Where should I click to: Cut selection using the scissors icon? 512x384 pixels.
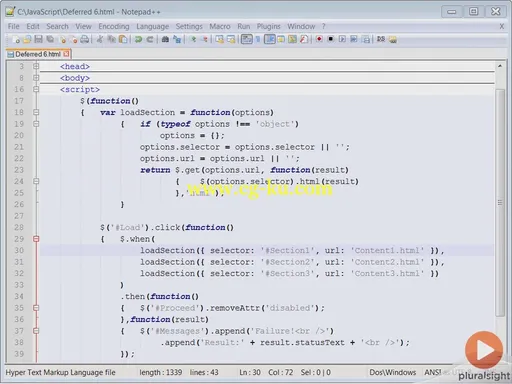[99, 39]
